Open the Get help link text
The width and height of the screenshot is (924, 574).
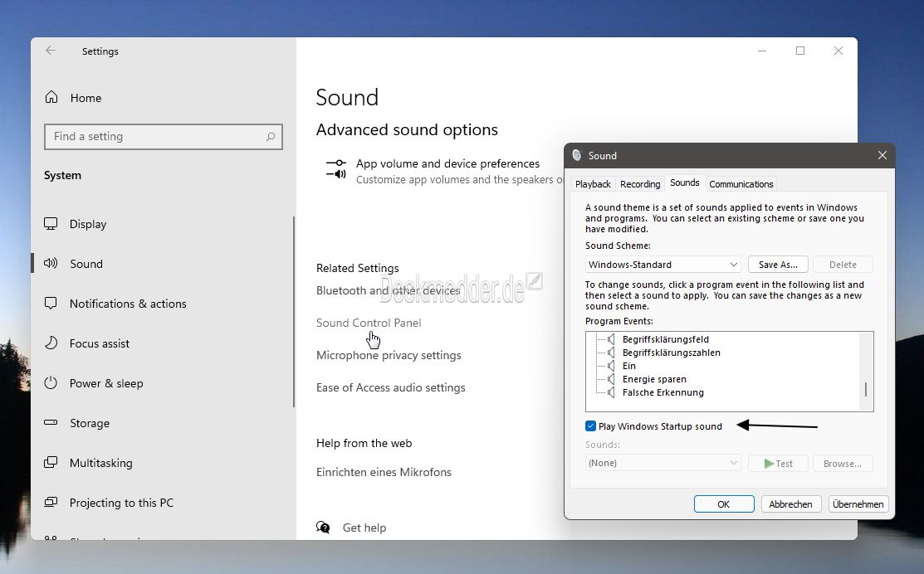coord(364,528)
